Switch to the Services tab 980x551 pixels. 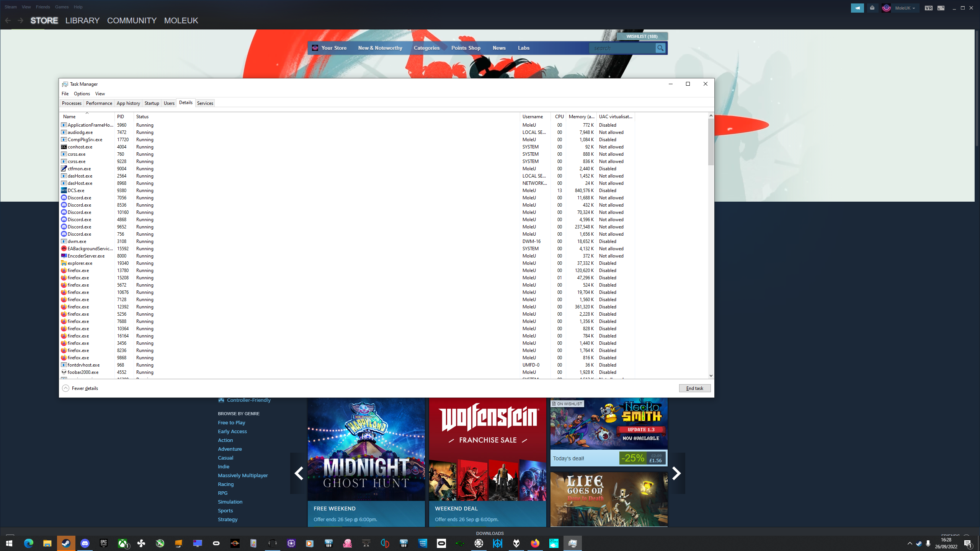205,103
